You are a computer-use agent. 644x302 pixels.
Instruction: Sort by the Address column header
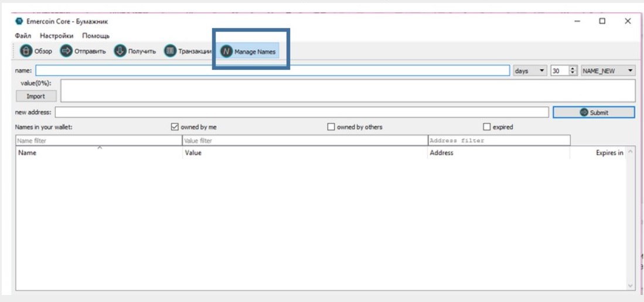coord(499,153)
